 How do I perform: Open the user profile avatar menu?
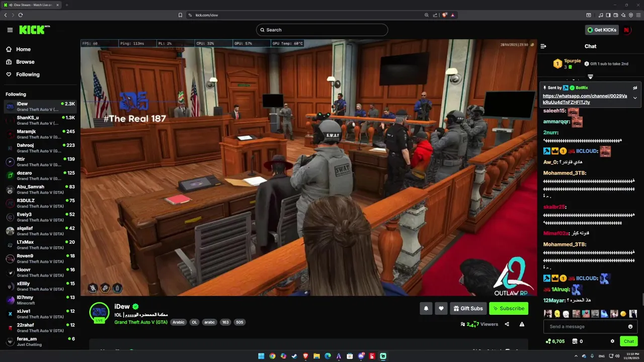pyautogui.click(x=627, y=30)
